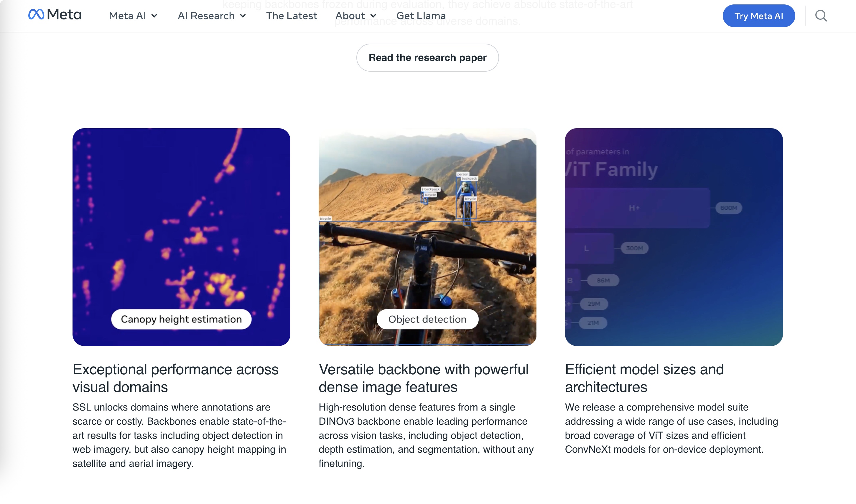Click the 86M parameter badge
This screenshot has height=504, width=856.
603,281
